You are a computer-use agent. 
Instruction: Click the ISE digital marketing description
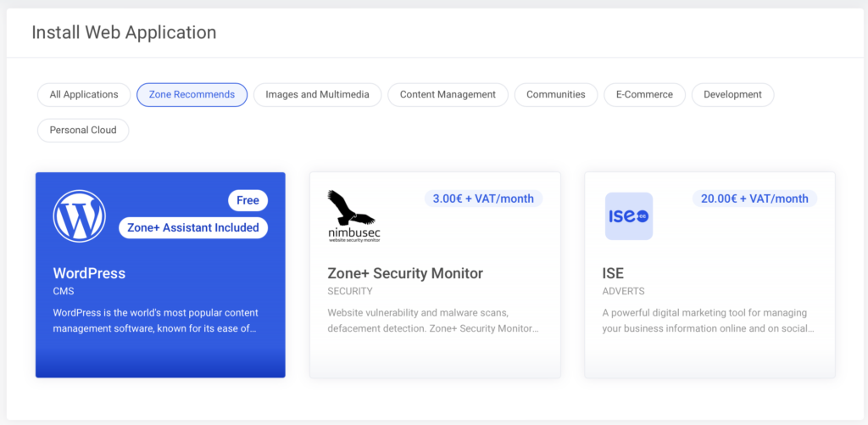tap(708, 321)
